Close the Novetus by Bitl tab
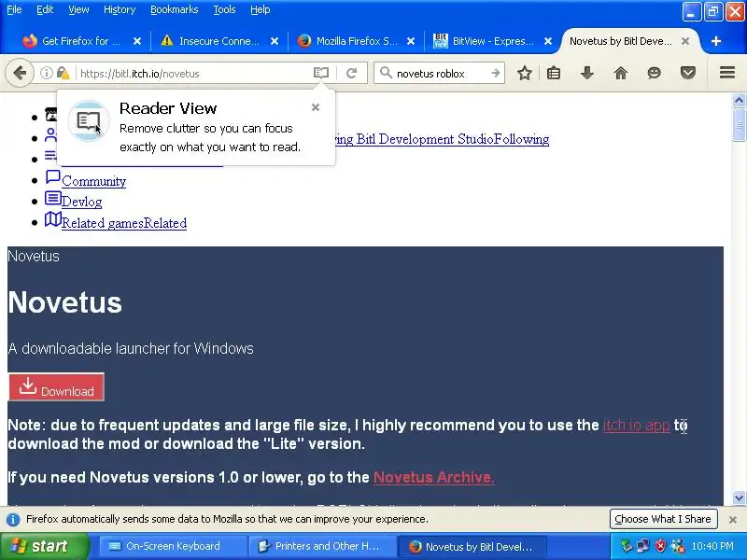Image resolution: width=747 pixels, height=560 pixels. pyautogui.click(x=685, y=41)
